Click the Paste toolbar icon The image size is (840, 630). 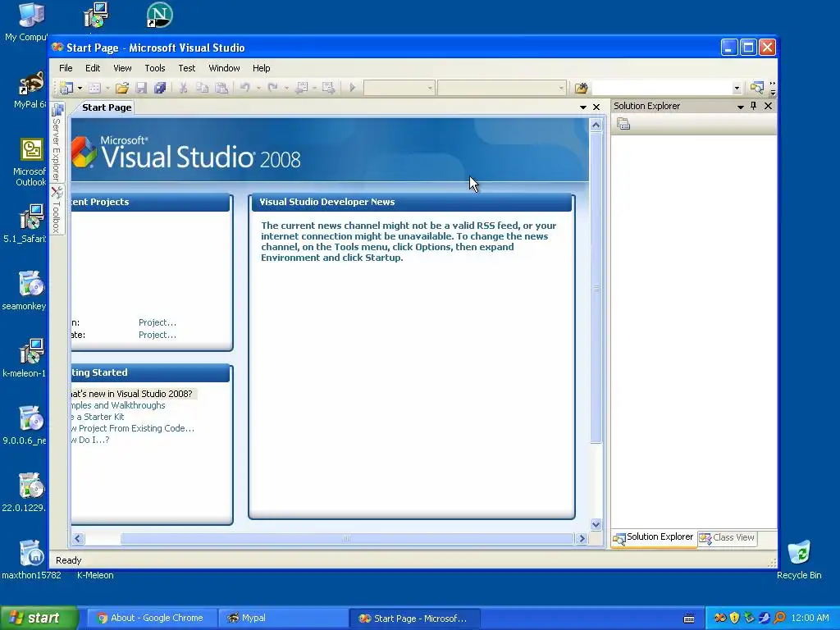pos(221,88)
